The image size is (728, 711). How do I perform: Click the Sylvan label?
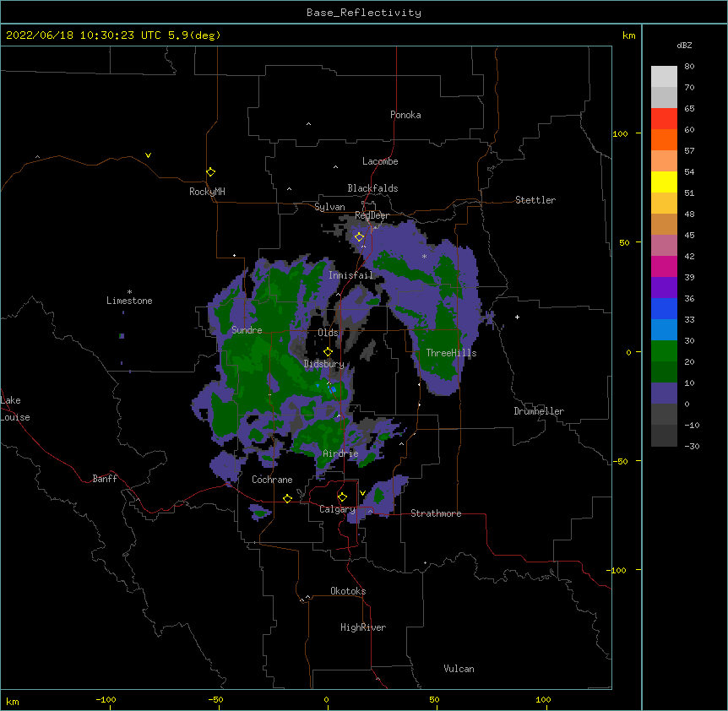[x=329, y=207]
